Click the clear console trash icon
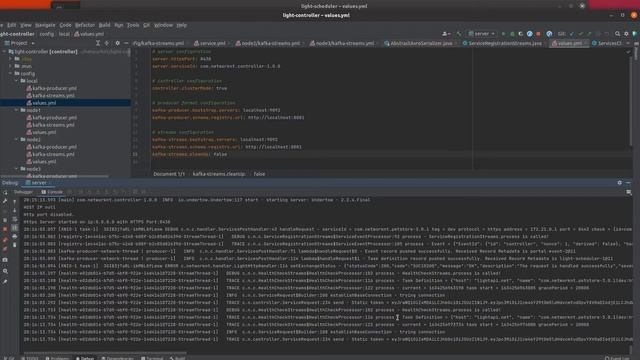640x360 pixels. (15, 245)
